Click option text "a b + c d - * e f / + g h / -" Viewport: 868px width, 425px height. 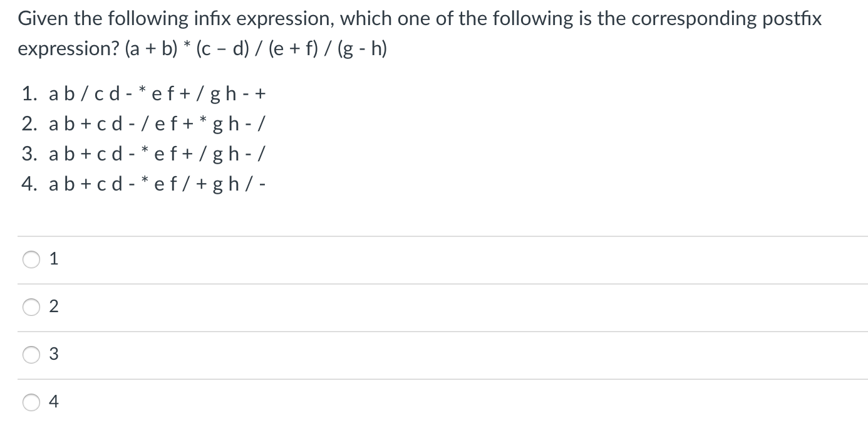pos(157,184)
